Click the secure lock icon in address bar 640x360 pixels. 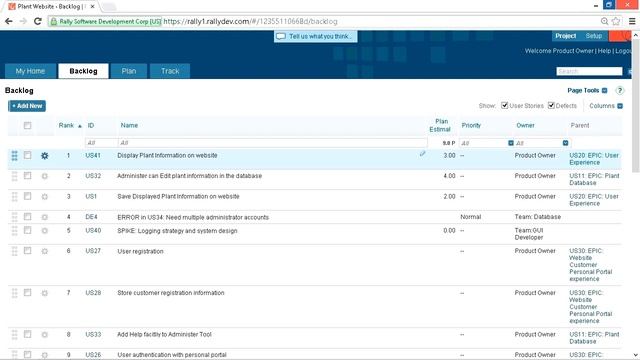coord(53,22)
